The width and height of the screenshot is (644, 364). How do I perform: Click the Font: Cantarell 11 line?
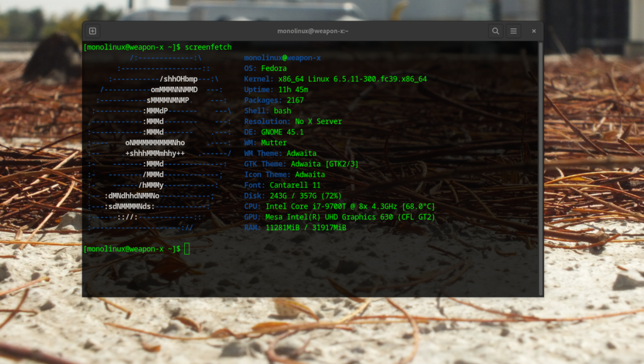[x=282, y=185]
